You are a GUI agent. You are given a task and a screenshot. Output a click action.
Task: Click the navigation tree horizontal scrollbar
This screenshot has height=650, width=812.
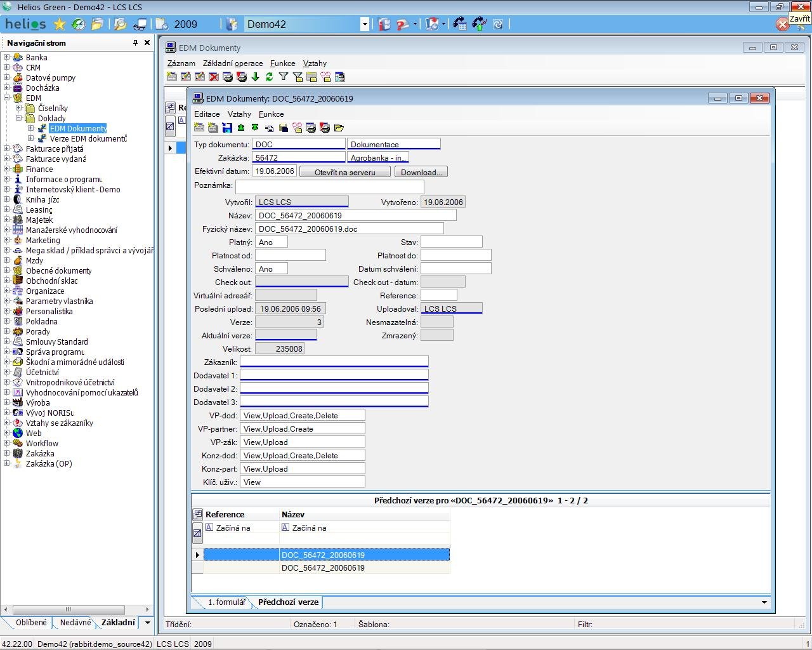click(x=76, y=609)
